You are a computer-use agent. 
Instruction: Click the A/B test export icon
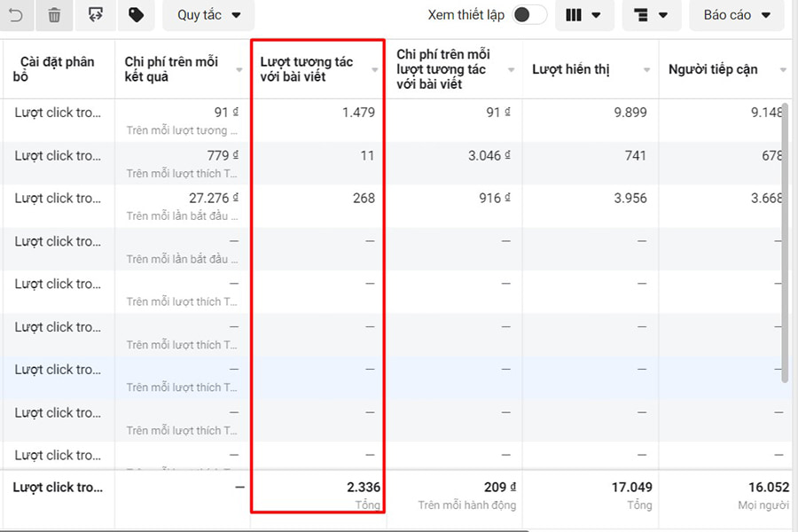tap(95, 15)
